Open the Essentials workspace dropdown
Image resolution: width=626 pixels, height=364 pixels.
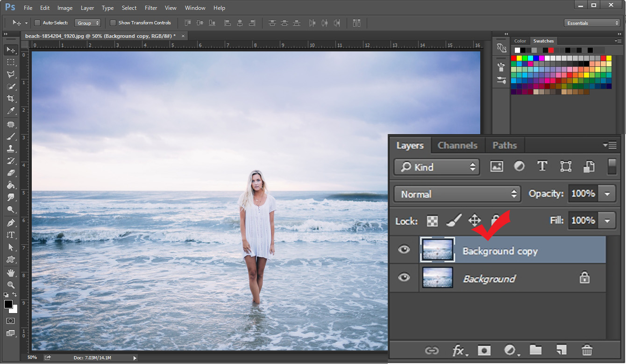click(x=592, y=23)
